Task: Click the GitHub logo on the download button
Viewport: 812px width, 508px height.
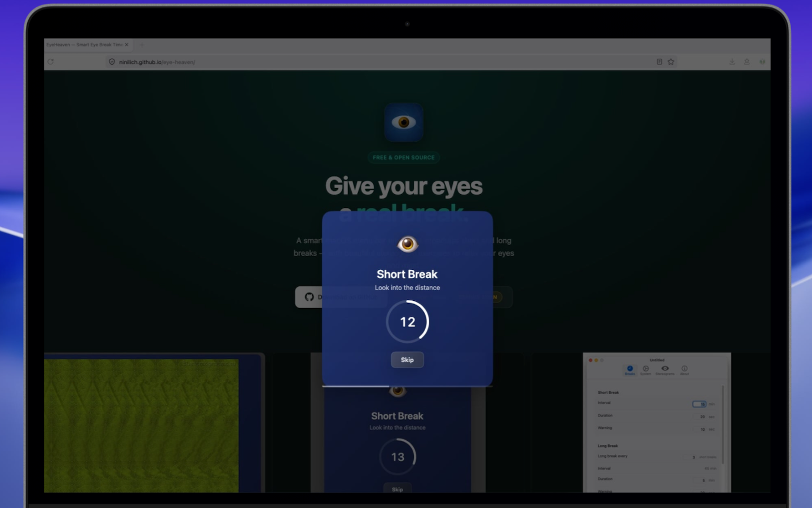Action: point(309,297)
